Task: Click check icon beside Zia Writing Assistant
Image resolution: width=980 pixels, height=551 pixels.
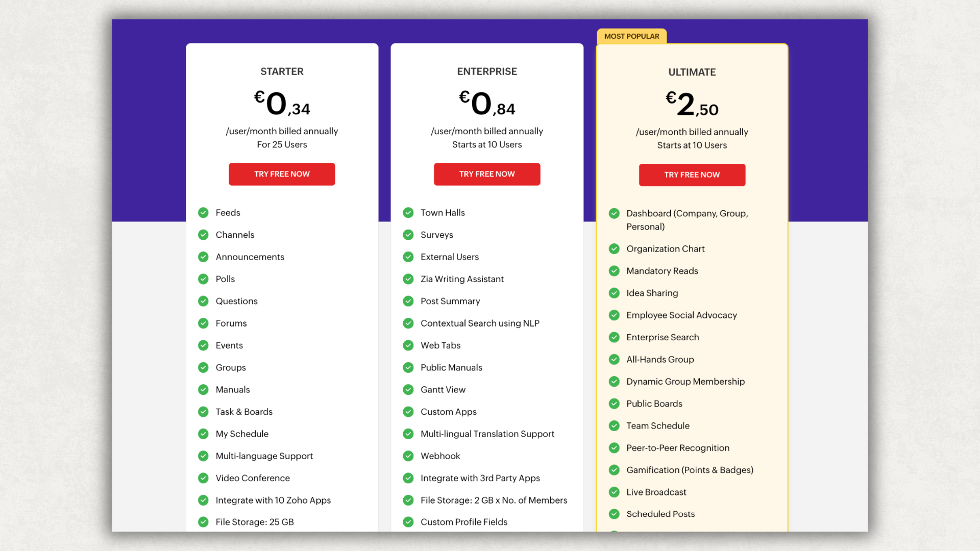Action: tap(408, 279)
